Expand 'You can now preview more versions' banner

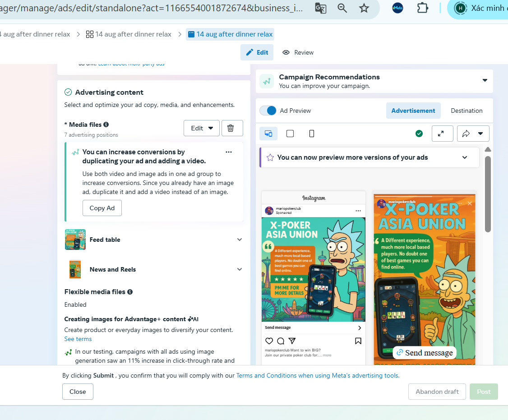[465, 157]
